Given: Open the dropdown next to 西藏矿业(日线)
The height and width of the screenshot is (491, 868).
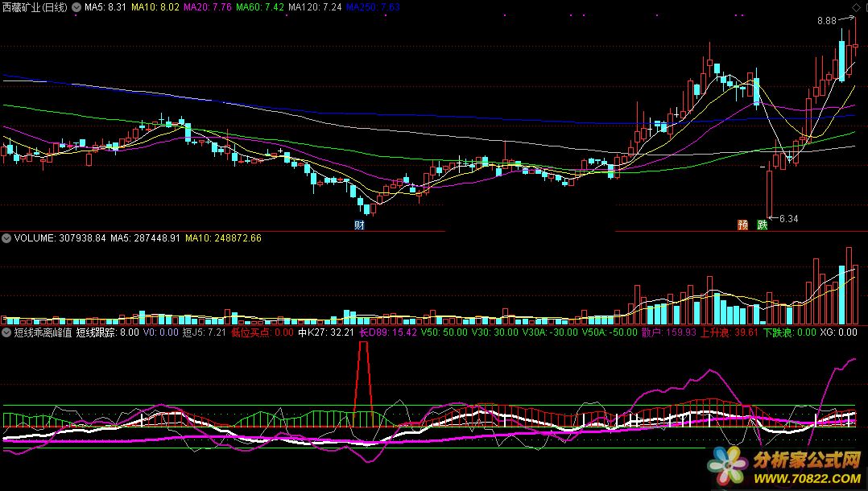Looking at the screenshot, I should [x=76, y=7].
